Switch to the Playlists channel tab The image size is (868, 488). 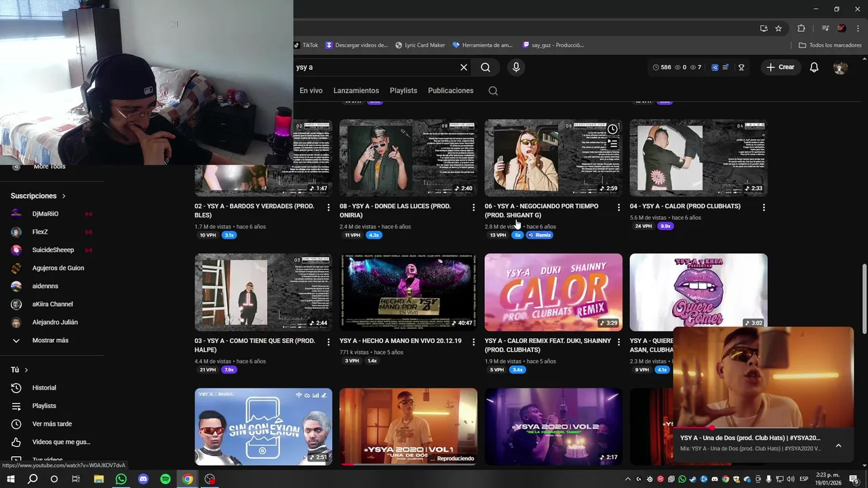pos(403,90)
